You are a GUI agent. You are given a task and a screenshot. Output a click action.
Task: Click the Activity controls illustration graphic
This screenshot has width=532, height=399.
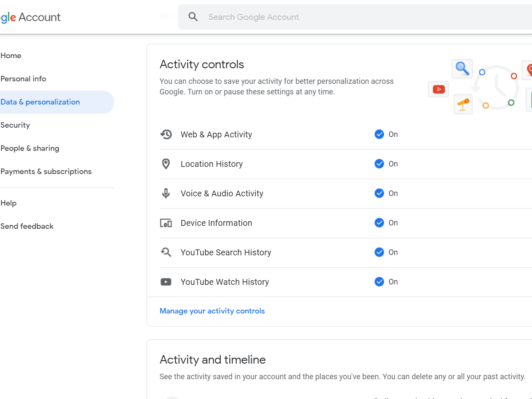coord(480,86)
